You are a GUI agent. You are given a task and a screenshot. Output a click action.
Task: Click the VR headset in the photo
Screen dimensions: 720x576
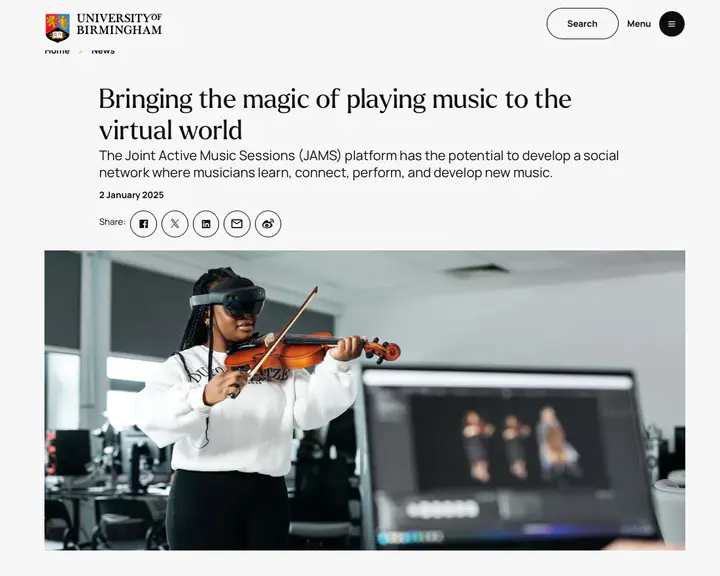[x=228, y=298]
